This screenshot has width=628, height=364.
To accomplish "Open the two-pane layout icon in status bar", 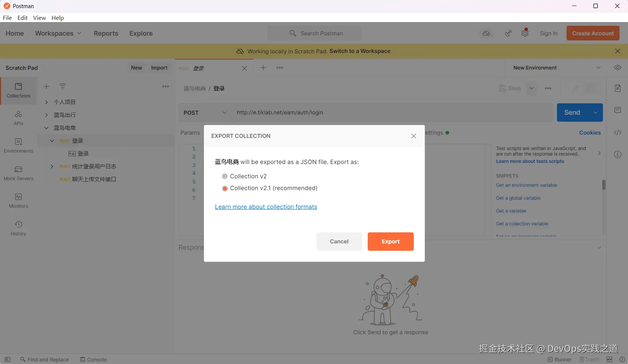I will pyautogui.click(x=610, y=360).
